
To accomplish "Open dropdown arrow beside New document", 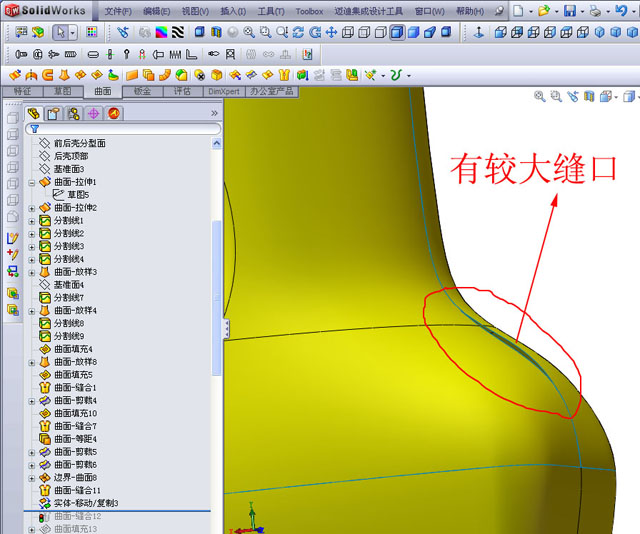I will point(531,11).
